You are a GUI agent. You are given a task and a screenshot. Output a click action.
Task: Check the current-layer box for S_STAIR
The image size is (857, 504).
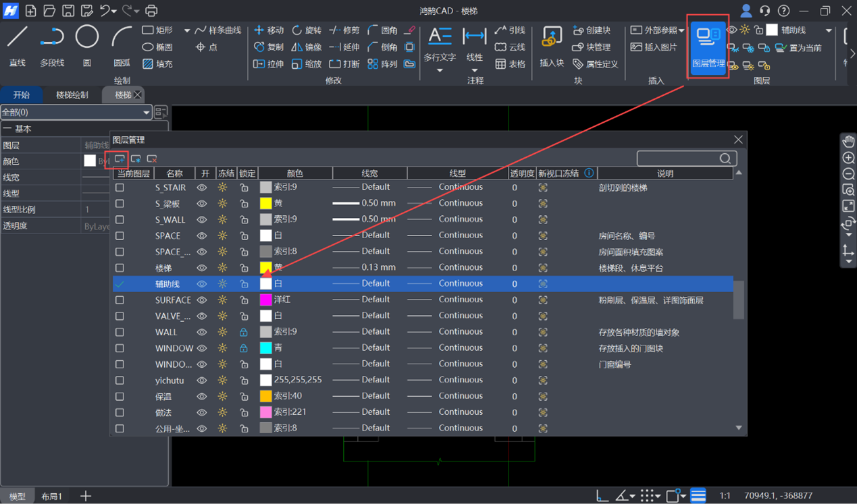120,188
